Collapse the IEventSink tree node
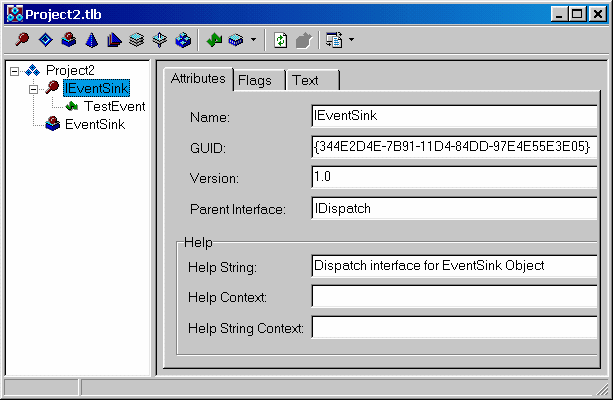The width and height of the screenshot is (613, 400). click(x=33, y=89)
